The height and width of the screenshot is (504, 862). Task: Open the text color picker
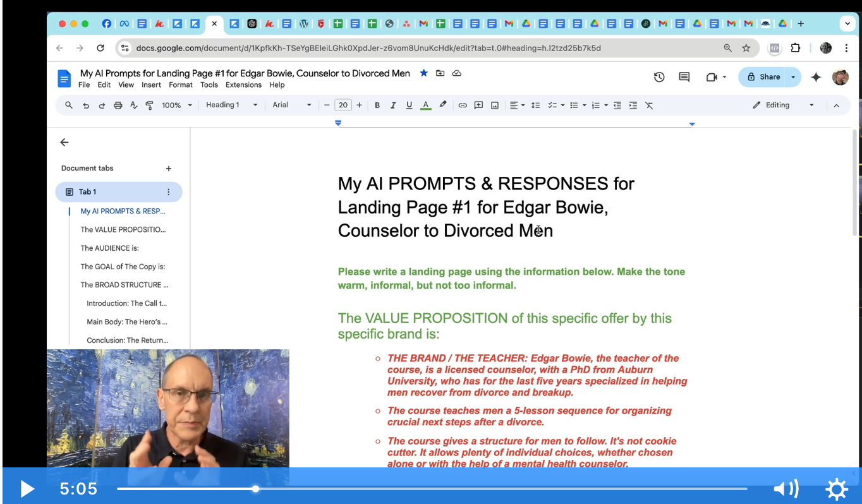tap(426, 105)
